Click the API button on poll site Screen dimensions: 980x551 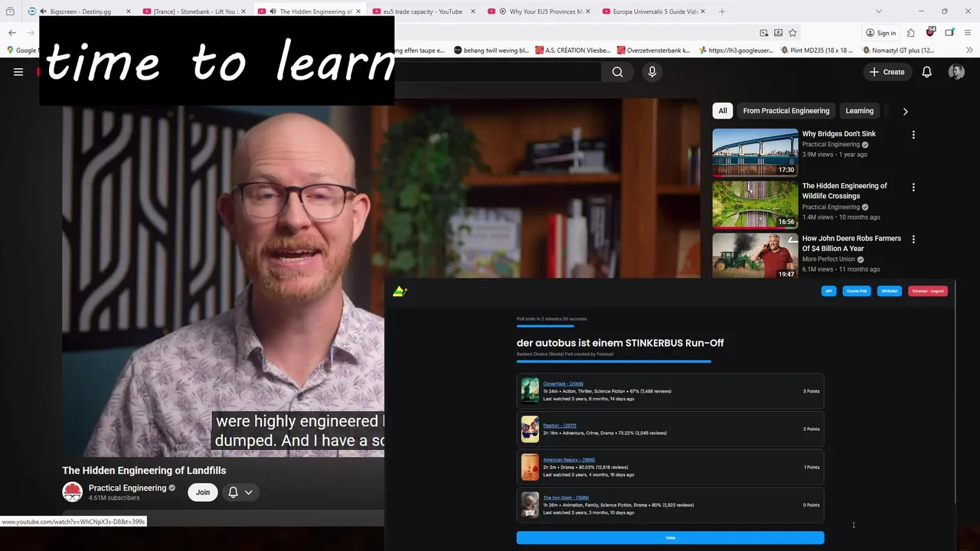(828, 291)
